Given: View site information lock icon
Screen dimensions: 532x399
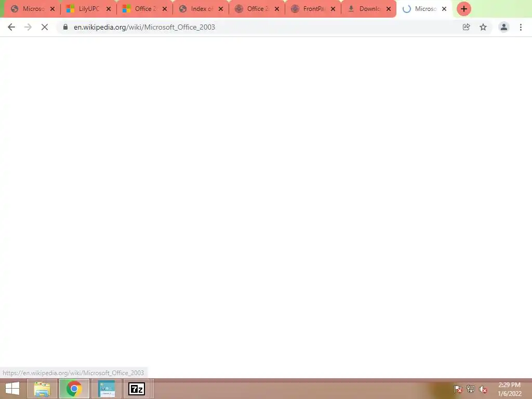Looking at the screenshot, I should (65, 27).
